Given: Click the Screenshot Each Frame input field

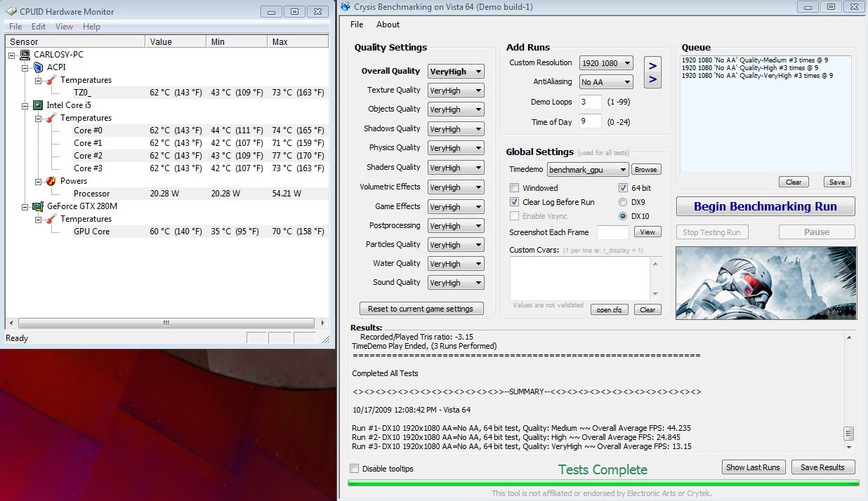Looking at the screenshot, I should [x=613, y=232].
